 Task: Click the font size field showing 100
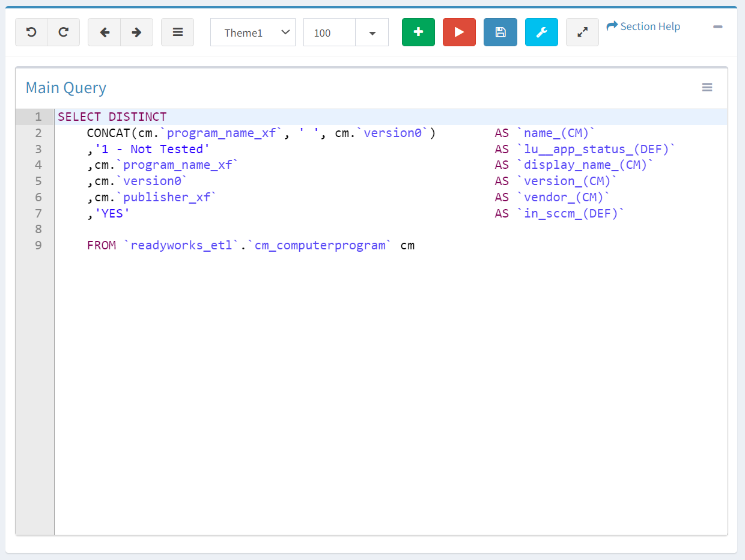coord(329,32)
